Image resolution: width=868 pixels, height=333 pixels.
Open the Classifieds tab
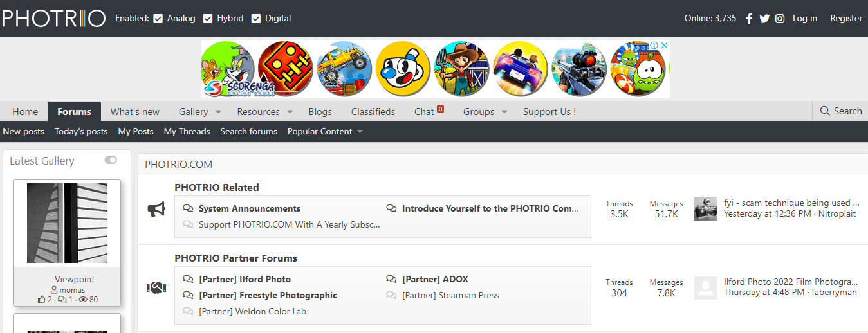[373, 111]
